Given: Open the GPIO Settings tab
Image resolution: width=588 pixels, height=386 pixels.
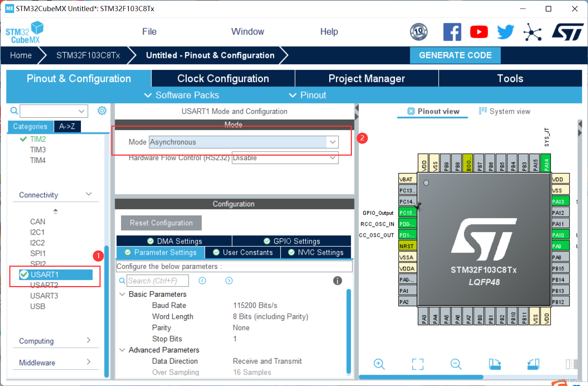Looking at the screenshot, I should 292,241.
